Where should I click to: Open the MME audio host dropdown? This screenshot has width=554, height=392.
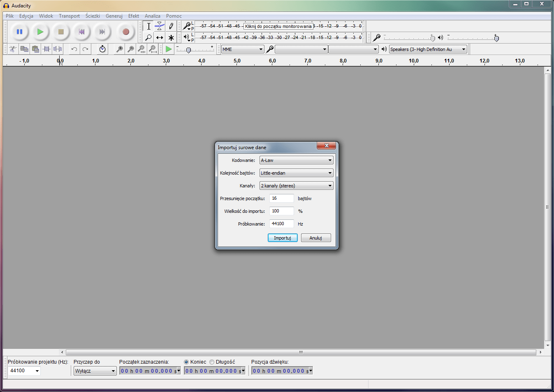tap(243, 49)
